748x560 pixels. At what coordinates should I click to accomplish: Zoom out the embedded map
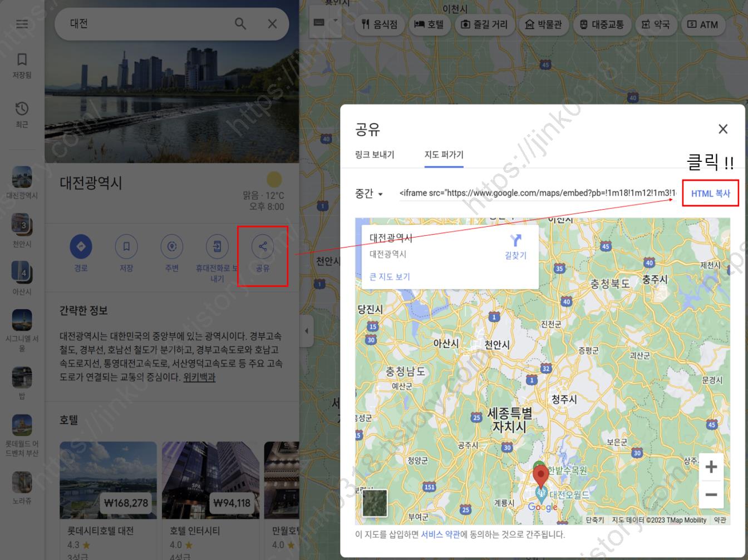pos(711,494)
